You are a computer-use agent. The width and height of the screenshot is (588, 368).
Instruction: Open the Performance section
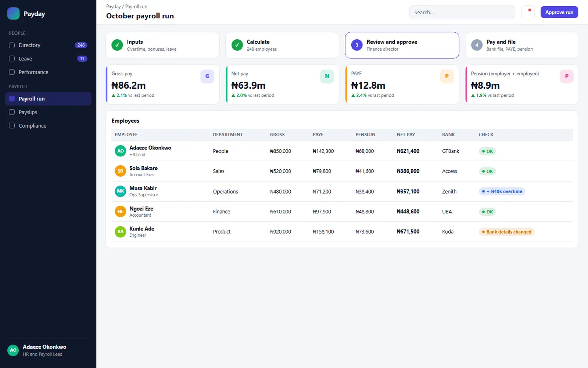coord(48,72)
